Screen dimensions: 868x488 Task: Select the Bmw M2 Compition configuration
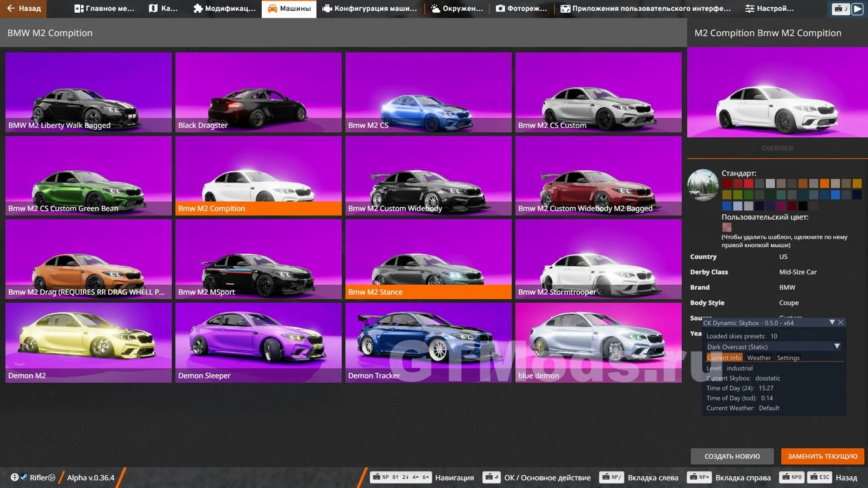[x=259, y=176]
